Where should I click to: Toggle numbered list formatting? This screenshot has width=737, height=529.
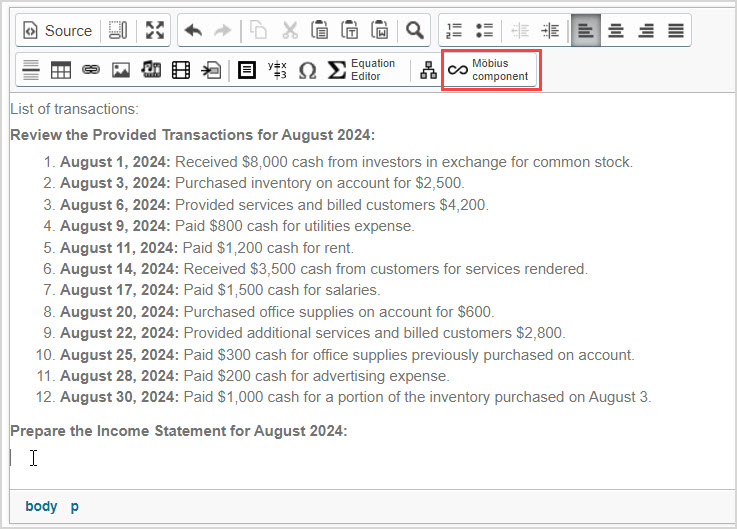pos(454,31)
